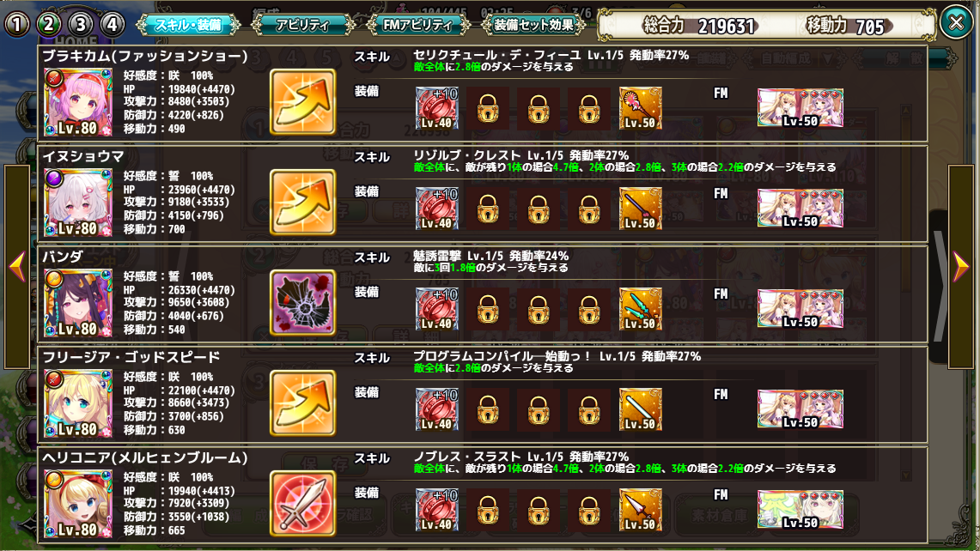Choose party number 4 circle

pos(112,24)
